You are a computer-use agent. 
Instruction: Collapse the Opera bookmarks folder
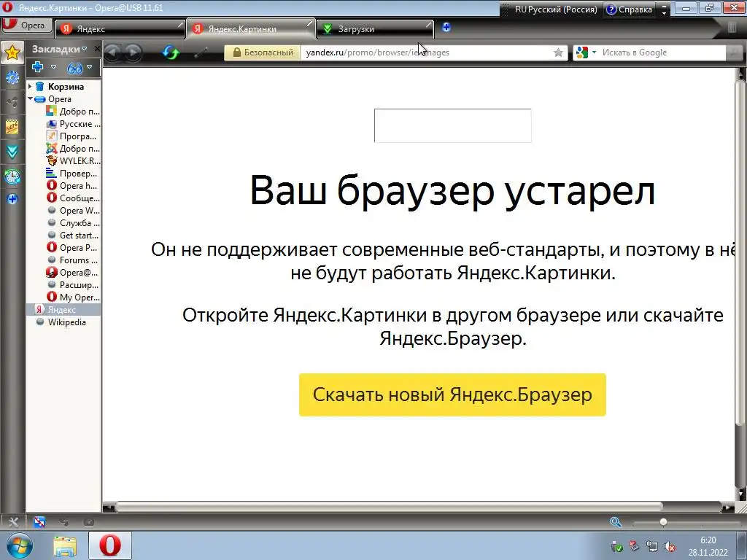click(30, 99)
